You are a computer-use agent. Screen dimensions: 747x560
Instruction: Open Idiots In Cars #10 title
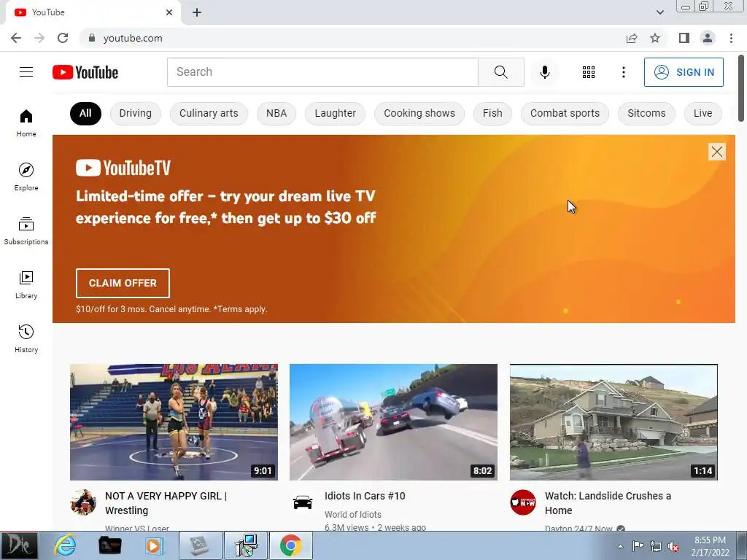tap(365, 496)
